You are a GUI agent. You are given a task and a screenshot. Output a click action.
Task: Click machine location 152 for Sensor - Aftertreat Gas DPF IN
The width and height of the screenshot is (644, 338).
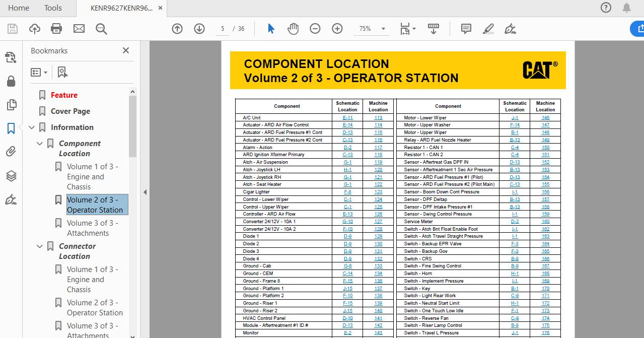tap(545, 162)
